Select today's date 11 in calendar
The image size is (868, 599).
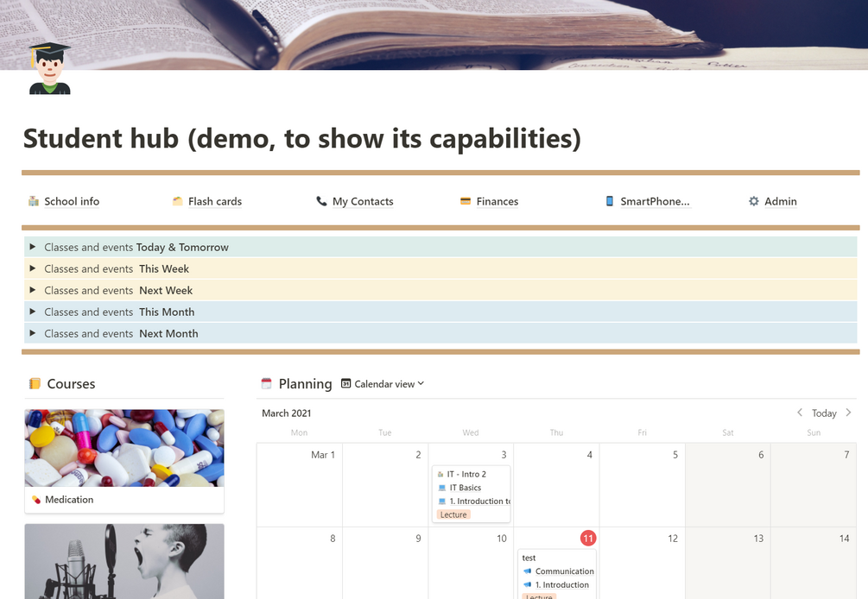click(588, 539)
